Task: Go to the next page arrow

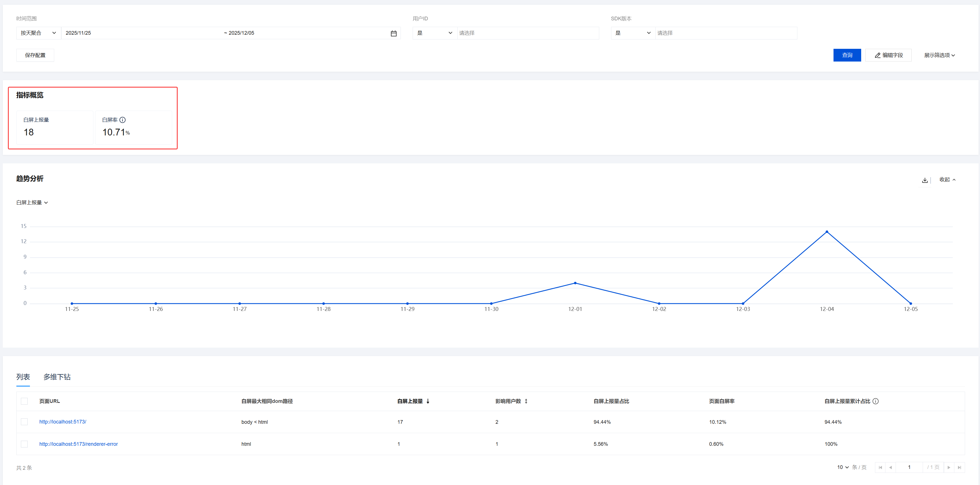Action: click(949, 468)
